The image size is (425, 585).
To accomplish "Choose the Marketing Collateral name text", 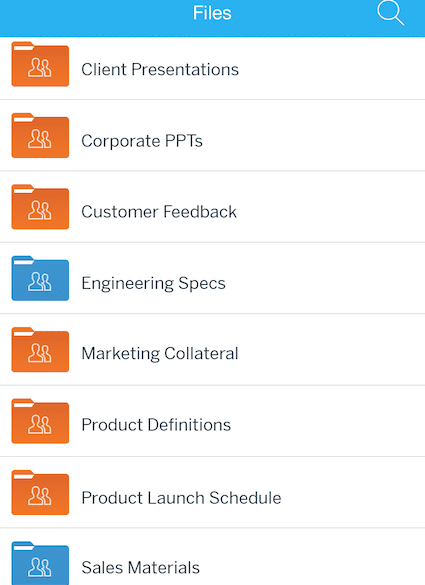I will pos(160,354).
